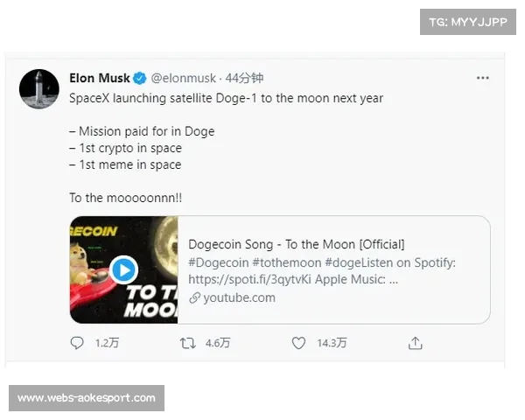
Task: Click the 44分钟 timestamp
Action: pyautogui.click(x=244, y=79)
